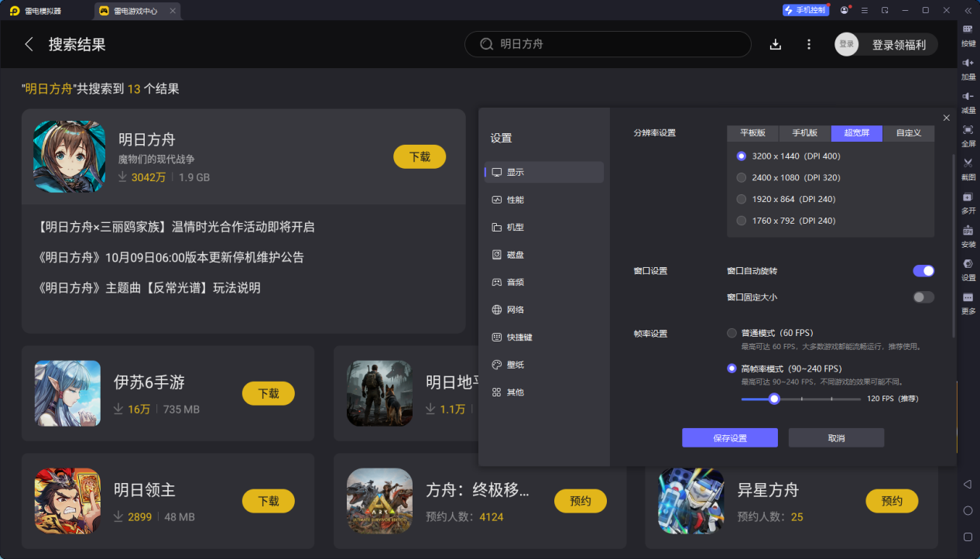The width and height of the screenshot is (980, 559).
Task: Open 网络 settings category
Action: [544, 310]
